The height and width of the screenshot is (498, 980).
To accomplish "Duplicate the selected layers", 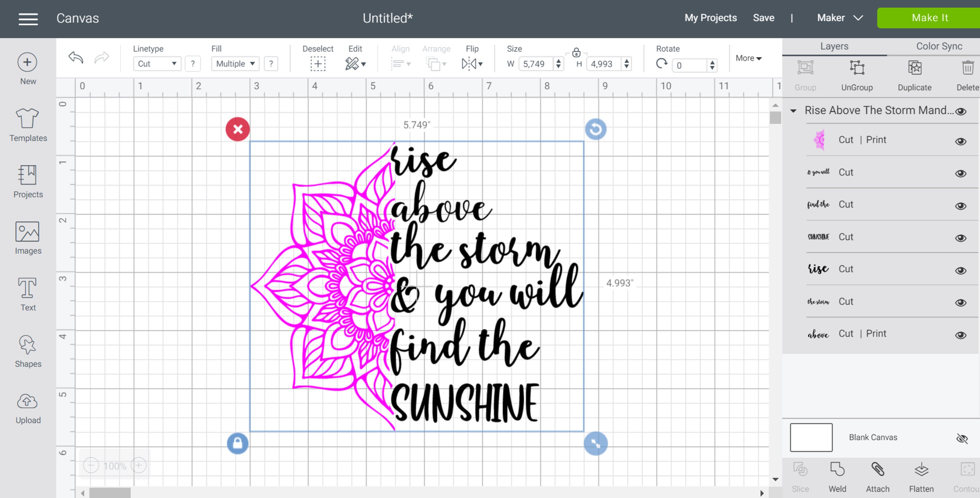I will pyautogui.click(x=915, y=74).
